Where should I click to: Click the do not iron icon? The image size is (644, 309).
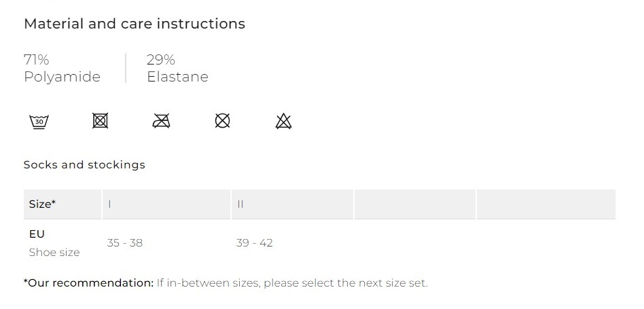click(161, 122)
